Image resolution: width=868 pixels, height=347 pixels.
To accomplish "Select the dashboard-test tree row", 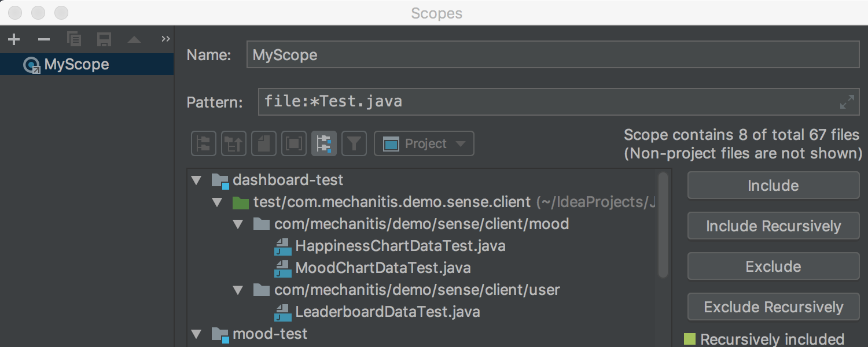I will tap(422, 180).
